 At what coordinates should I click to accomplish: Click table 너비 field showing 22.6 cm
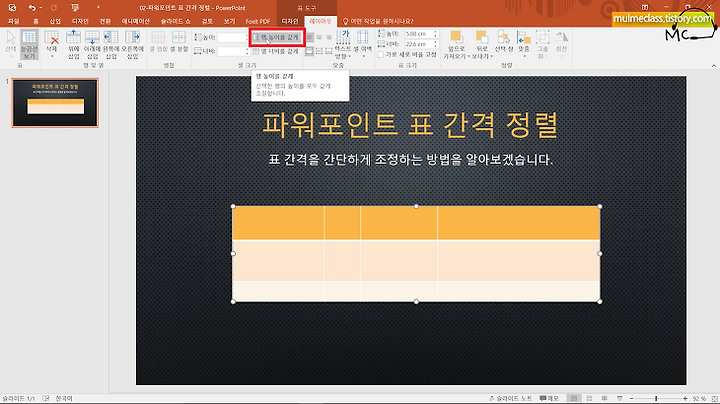419,44
